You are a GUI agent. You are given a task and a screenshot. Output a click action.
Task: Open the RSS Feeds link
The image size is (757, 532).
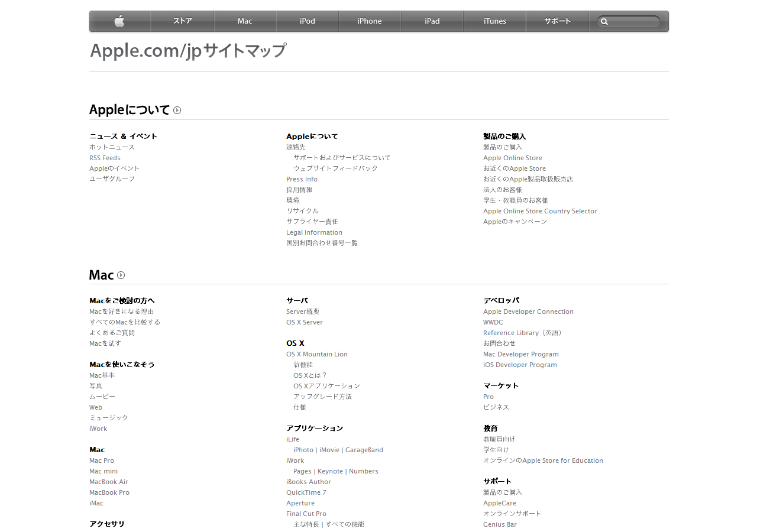click(105, 158)
